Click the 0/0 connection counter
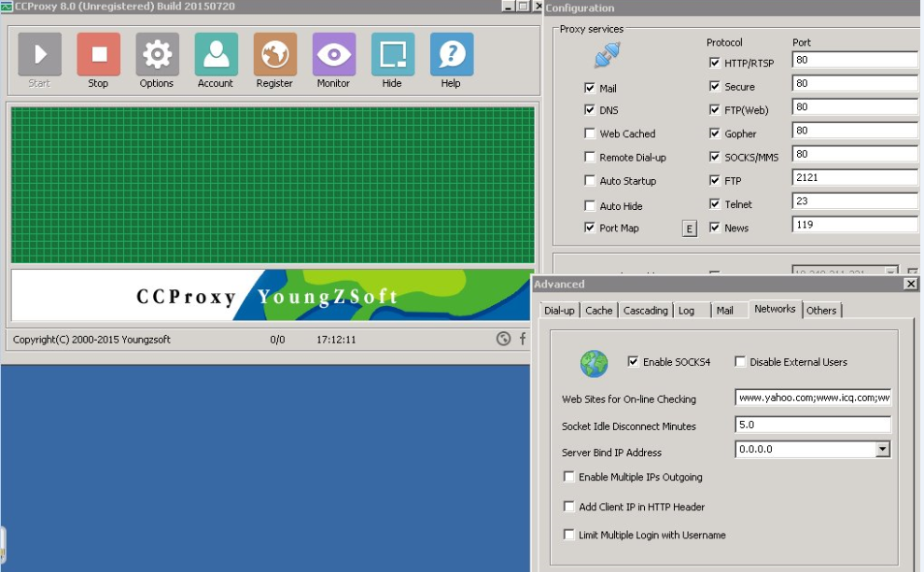 pyautogui.click(x=277, y=340)
